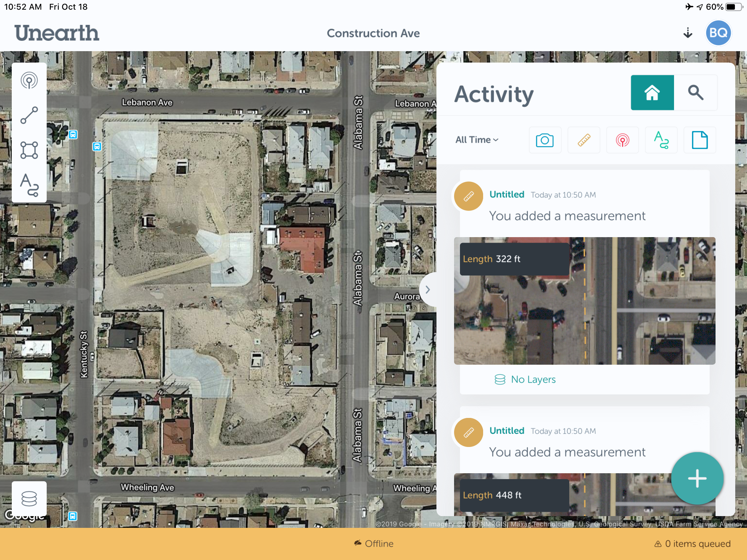
Task: Tap the bus stop marker near Wheeling Ave
Action: pos(72,516)
